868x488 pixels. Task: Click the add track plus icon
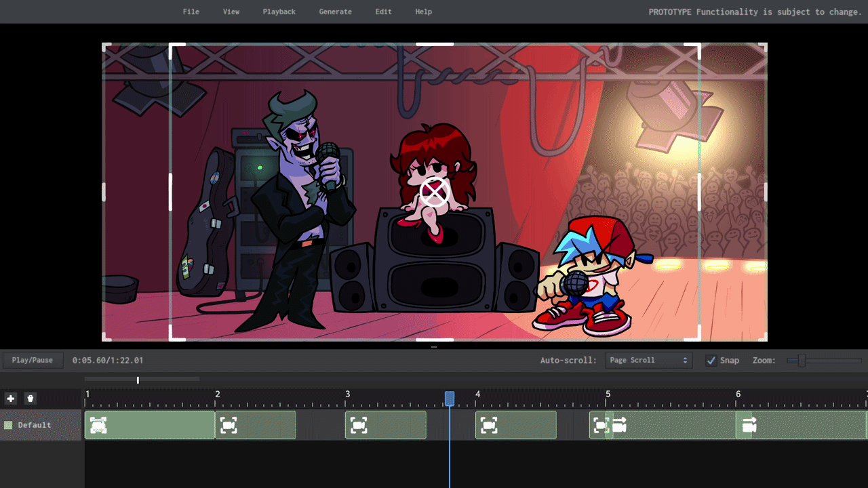point(10,399)
